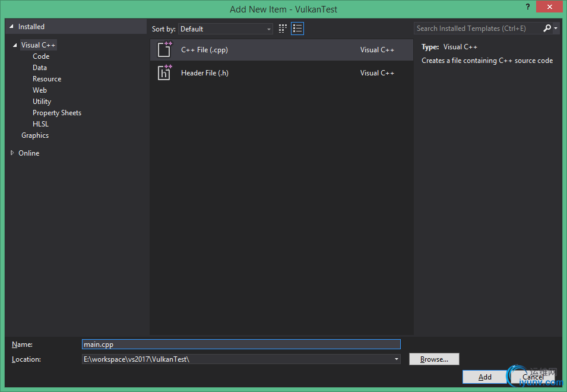Collapse the Visual C++ tree node

(x=15, y=45)
